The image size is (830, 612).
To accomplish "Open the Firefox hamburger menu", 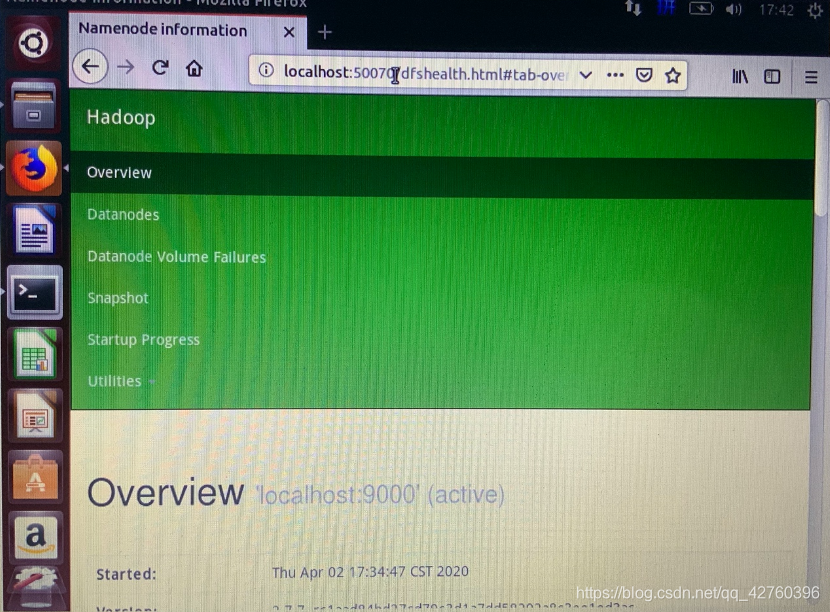I will pos(811,78).
